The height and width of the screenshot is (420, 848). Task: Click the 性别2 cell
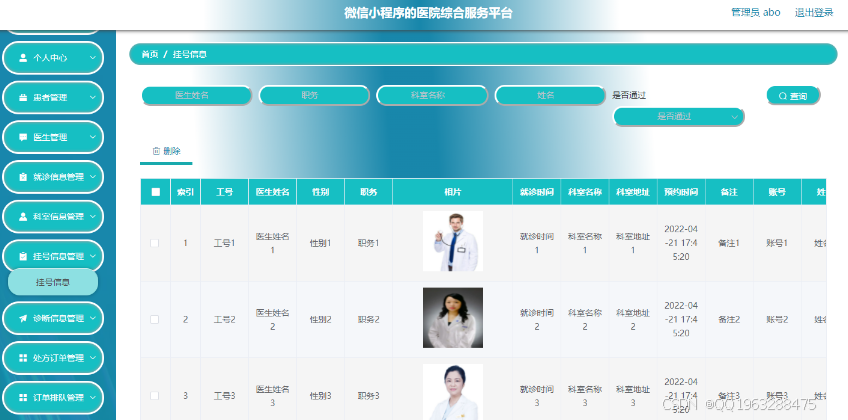click(x=320, y=319)
